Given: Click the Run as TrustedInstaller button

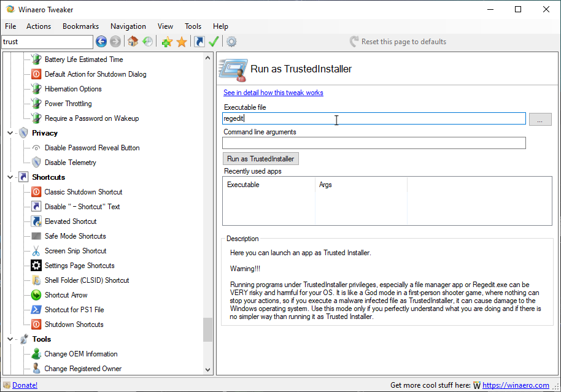Looking at the screenshot, I should click(x=260, y=159).
